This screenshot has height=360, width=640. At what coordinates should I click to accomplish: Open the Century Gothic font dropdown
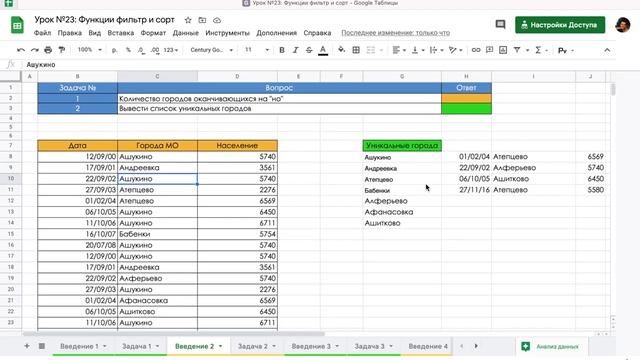211,50
